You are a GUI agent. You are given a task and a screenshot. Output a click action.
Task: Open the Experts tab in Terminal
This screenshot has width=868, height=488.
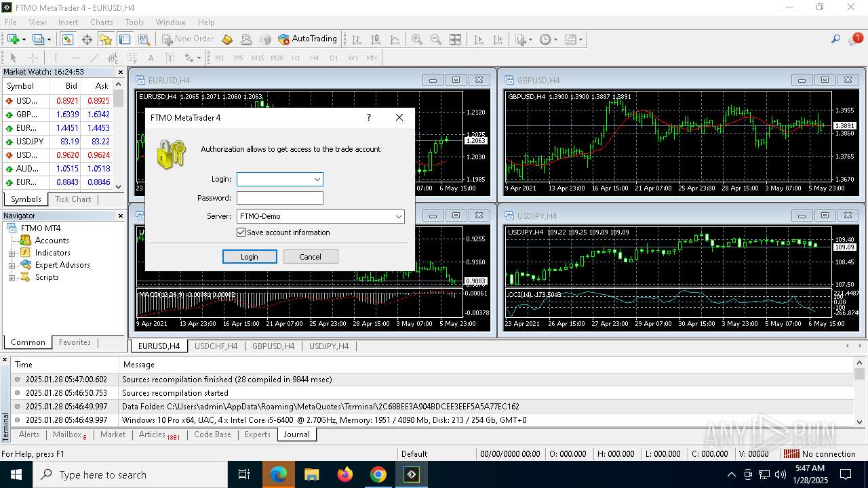click(258, 434)
